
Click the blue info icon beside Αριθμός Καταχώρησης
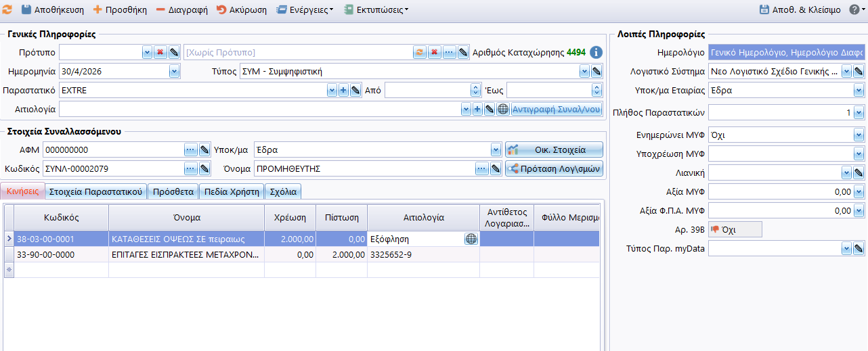pos(596,52)
